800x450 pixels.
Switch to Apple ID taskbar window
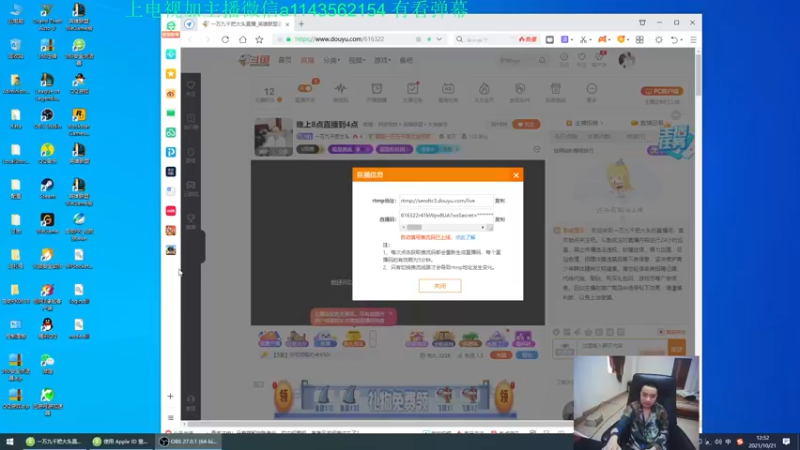click(x=121, y=442)
